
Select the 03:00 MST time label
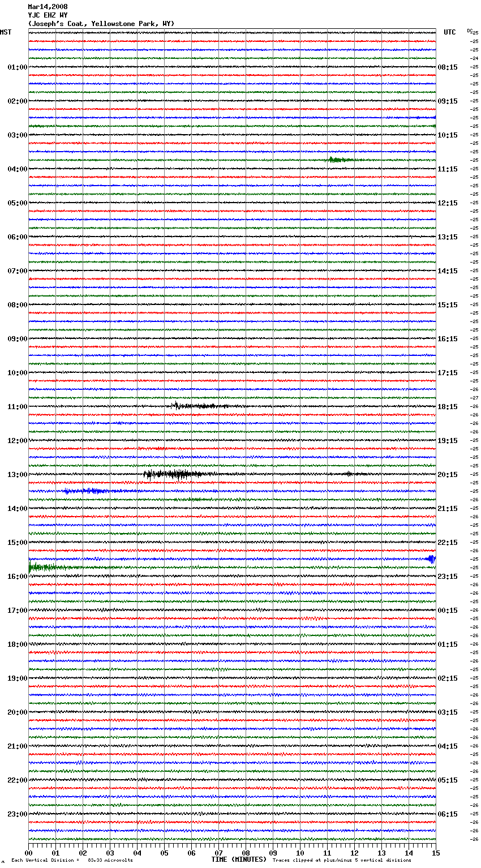click(18, 135)
